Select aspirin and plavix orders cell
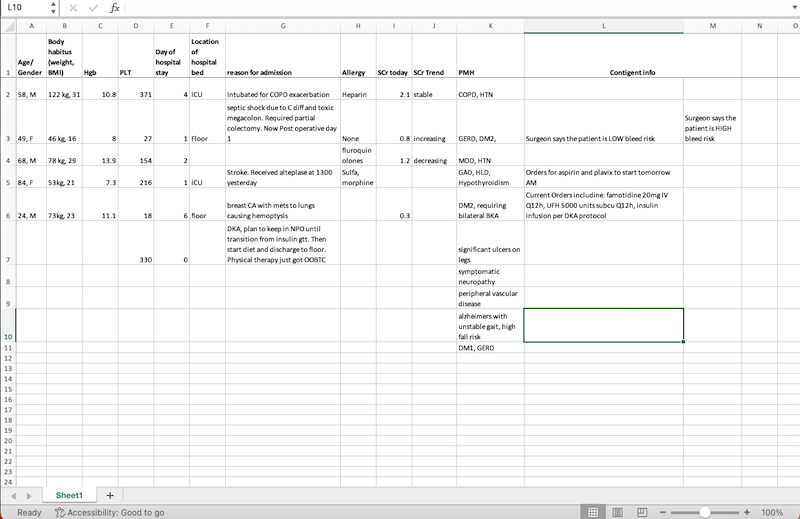Screen dimensions: 800x519 click(x=604, y=177)
